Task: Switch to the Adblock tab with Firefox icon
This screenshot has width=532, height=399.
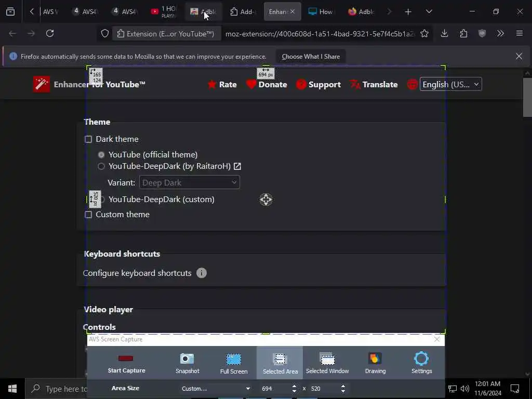Action: coord(361,11)
